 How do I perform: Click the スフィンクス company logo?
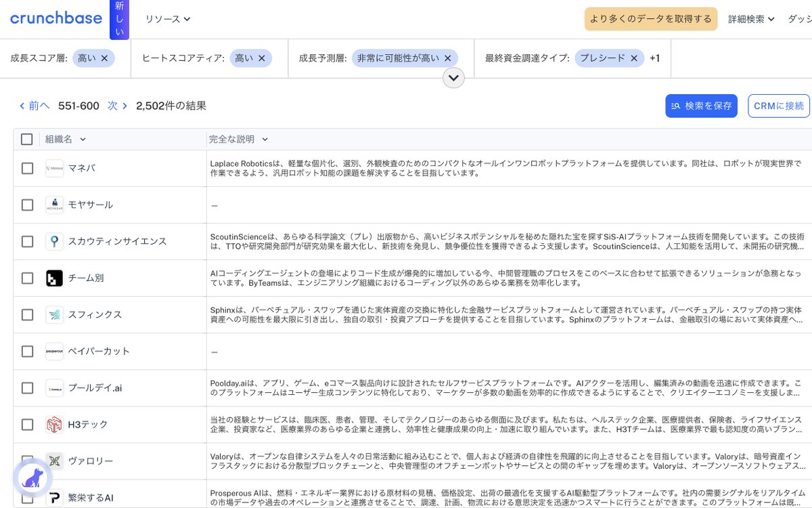(x=55, y=314)
